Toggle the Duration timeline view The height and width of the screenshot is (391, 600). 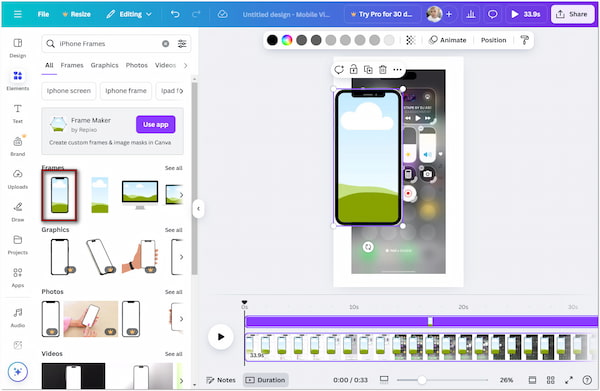[x=266, y=380]
